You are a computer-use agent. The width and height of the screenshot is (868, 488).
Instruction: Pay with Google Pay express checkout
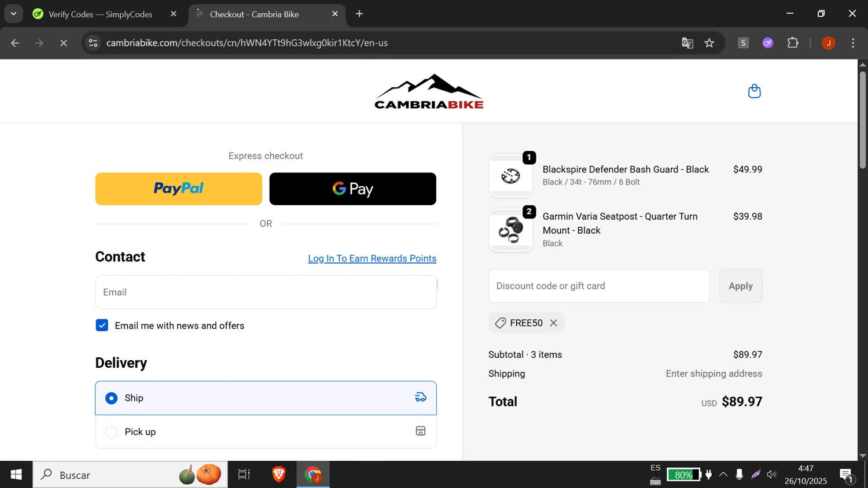pyautogui.click(x=352, y=189)
